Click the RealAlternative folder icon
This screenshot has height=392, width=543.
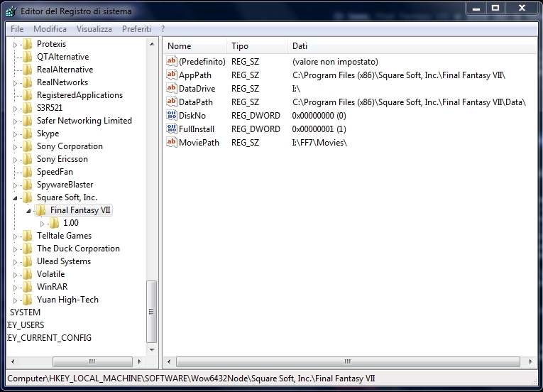(27, 70)
